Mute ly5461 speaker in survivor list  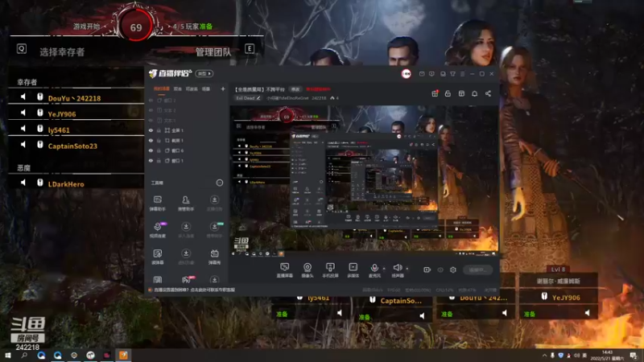click(23, 129)
